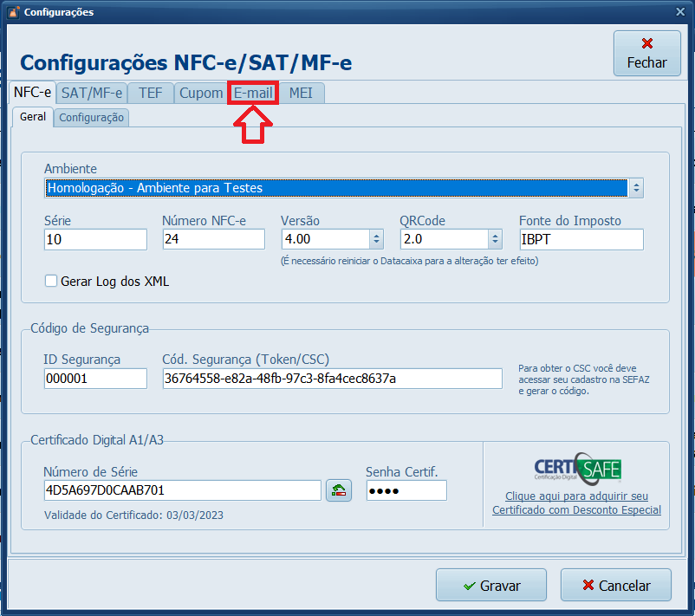Focus the Cód. Segurança Token/CSC field

click(332, 379)
